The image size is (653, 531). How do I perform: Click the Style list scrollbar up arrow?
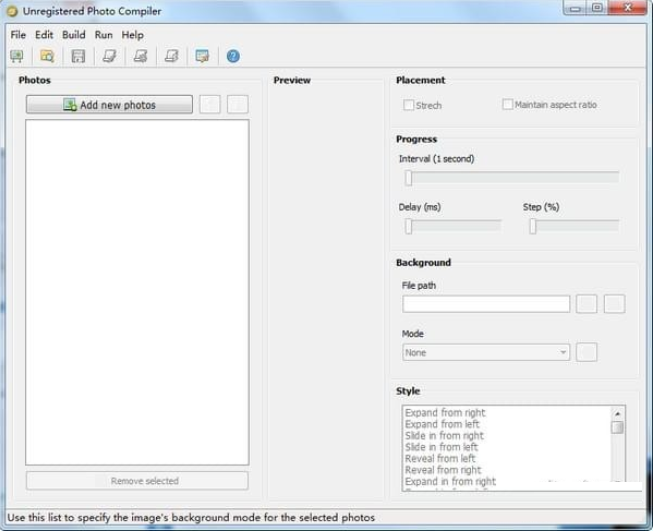coord(618,414)
